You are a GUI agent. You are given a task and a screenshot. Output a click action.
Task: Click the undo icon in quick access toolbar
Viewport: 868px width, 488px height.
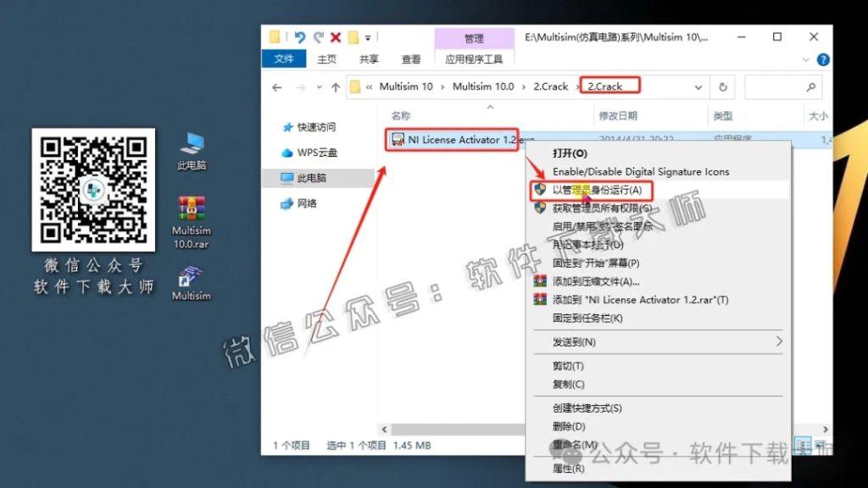(x=301, y=36)
